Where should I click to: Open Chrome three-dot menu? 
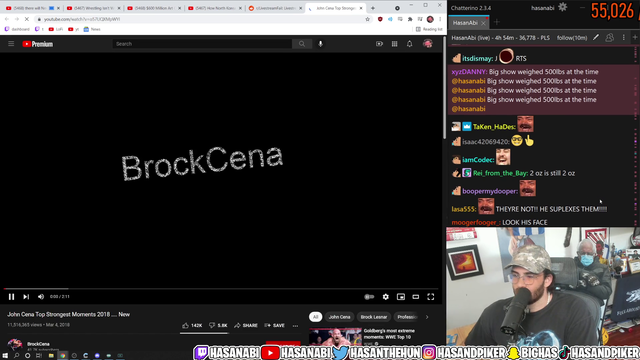click(x=440, y=19)
